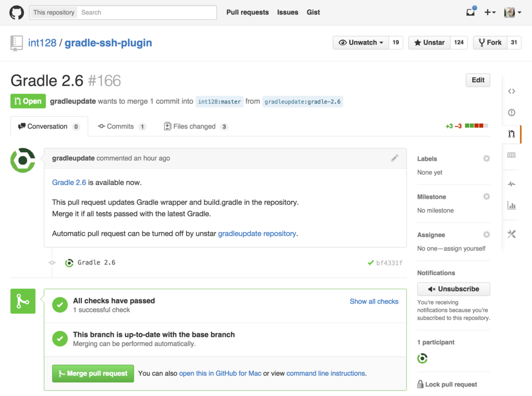Click the an hour ago timestamp
Image resolution: width=532 pixels, height=396 pixels.
(152, 158)
